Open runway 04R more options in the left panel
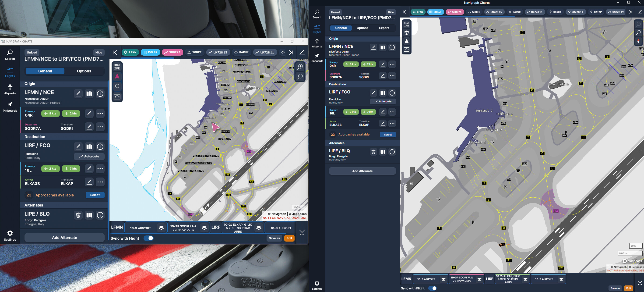This screenshot has width=644, height=292. (100, 114)
